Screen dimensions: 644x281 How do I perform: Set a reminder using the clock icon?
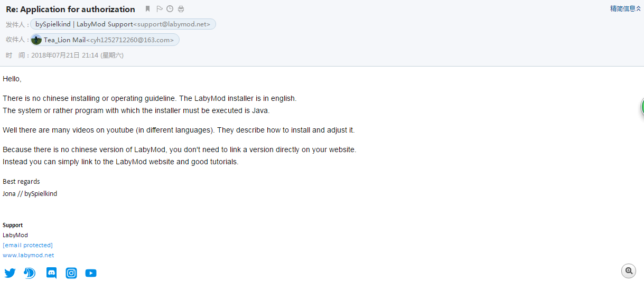(170, 9)
